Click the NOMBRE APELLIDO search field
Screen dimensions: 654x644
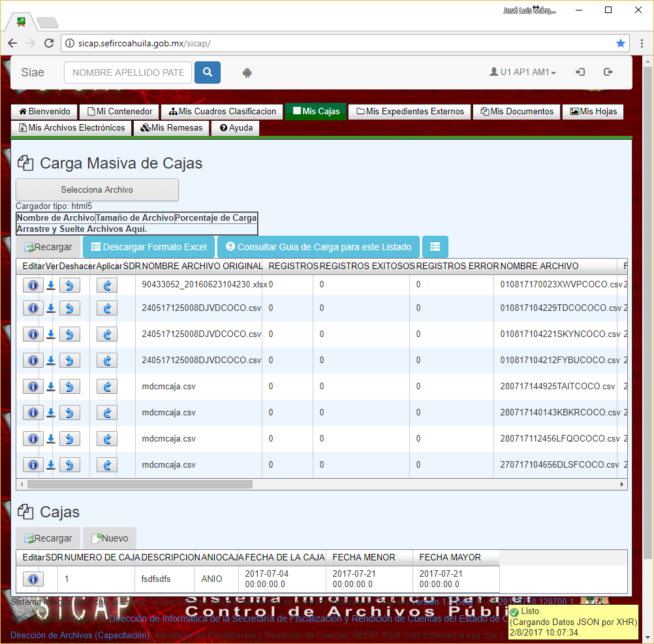click(x=128, y=72)
